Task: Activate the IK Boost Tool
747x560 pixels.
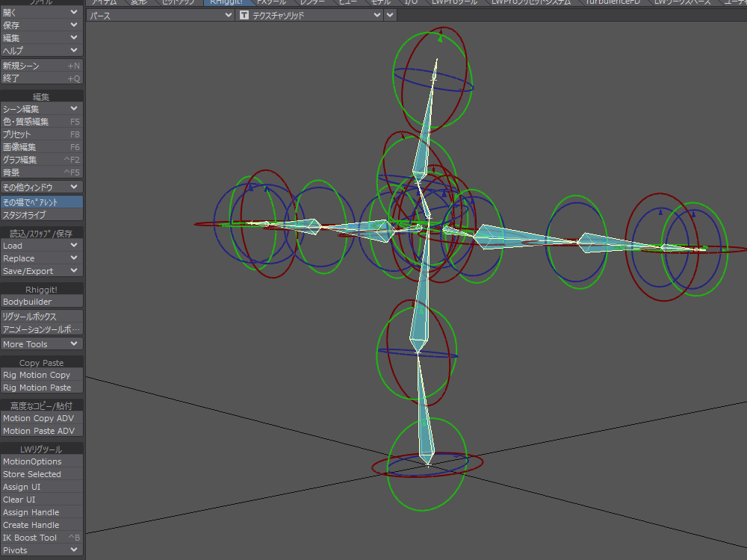Action: 41,538
